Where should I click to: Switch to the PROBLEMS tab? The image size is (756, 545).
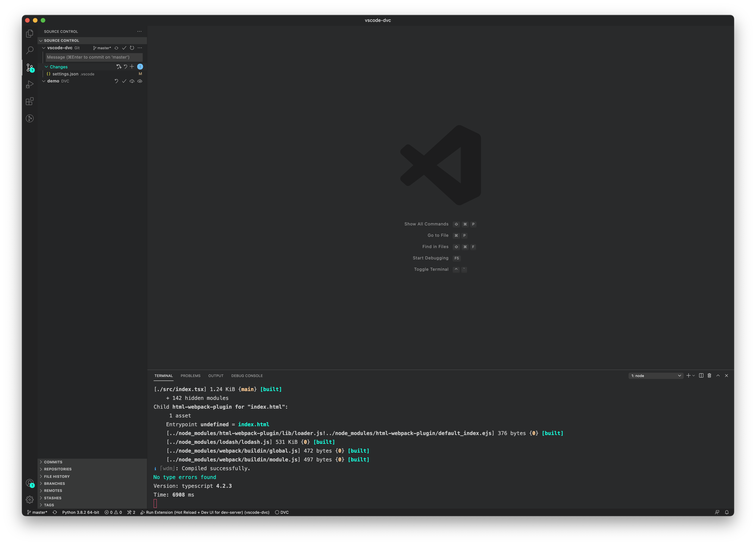(x=190, y=375)
